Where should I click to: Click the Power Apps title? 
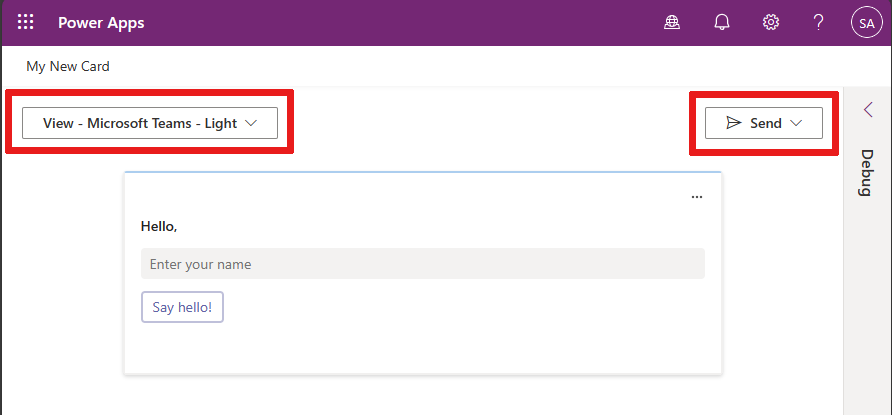point(101,23)
